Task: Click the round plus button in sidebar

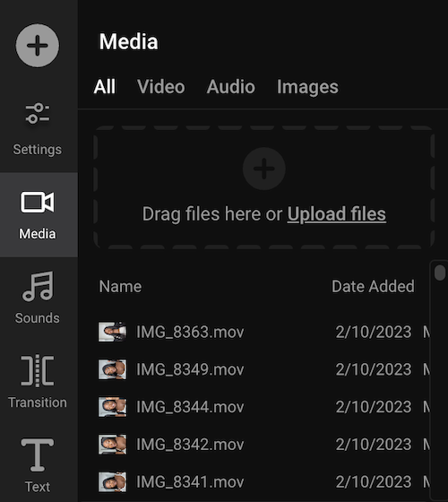Action: 38,46
